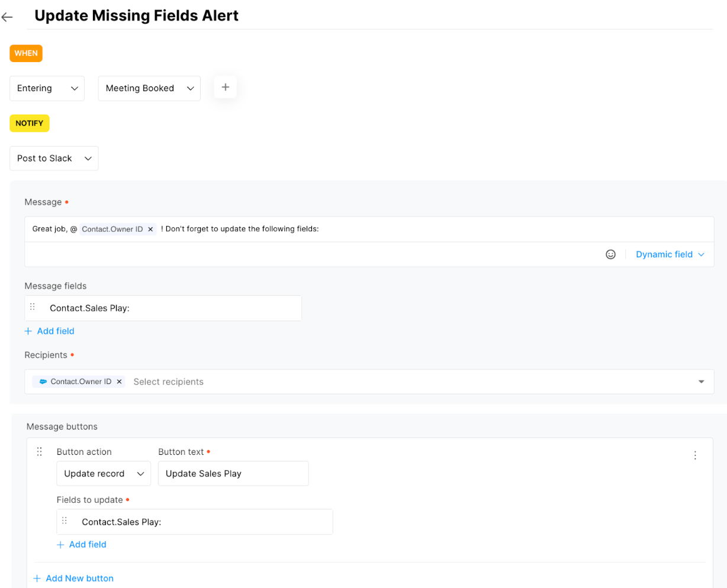The height and width of the screenshot is (588, 727).
Task: Open the Entering trigger dropdown
Action: [x=47, y=88]
